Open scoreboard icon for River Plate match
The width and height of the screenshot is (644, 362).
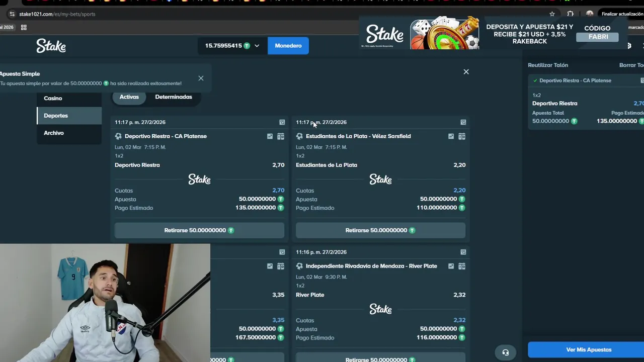462,266
